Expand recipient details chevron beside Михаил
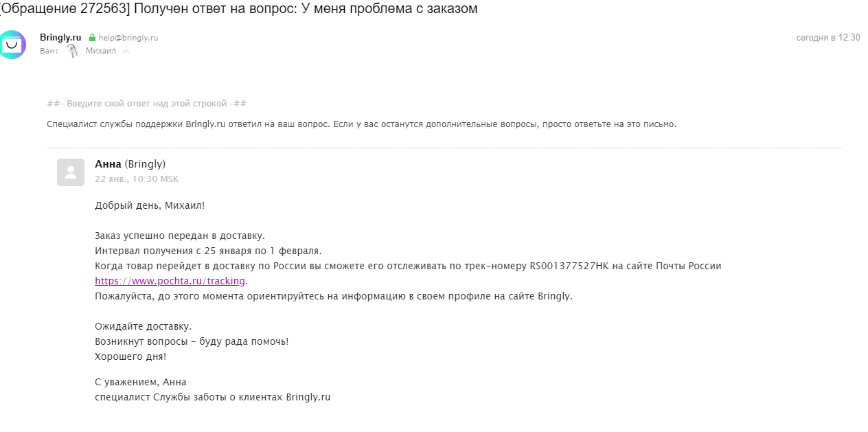The image size is (868, 432). (x=126, y=52)
